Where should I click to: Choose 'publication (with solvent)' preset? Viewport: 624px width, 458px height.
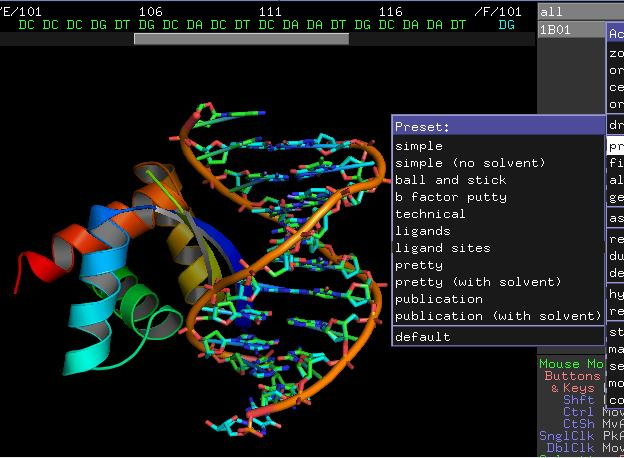click(498, 316)
